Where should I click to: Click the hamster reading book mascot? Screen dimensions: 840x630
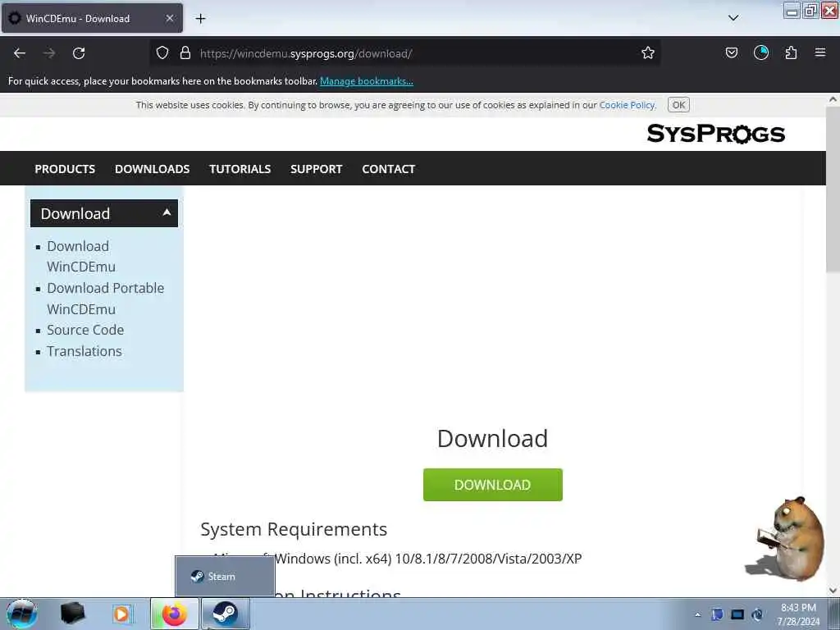point(785,538)
